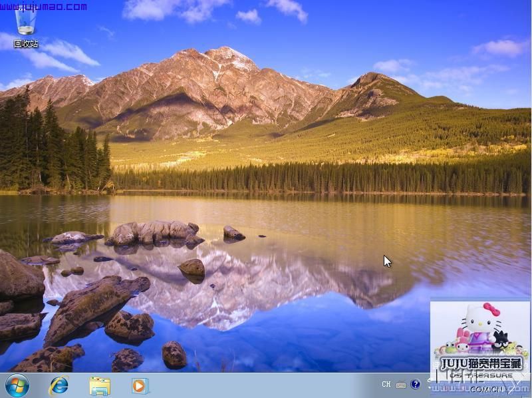Click the .COM.CN text near the tray
This screenshot has height=398, width=532.
pos(484,389)
